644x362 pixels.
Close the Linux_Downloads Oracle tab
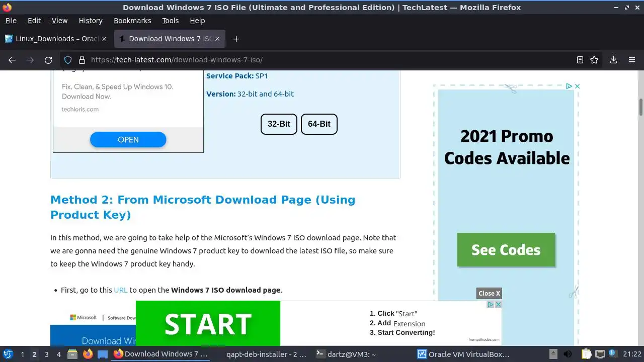coord(104,39)
